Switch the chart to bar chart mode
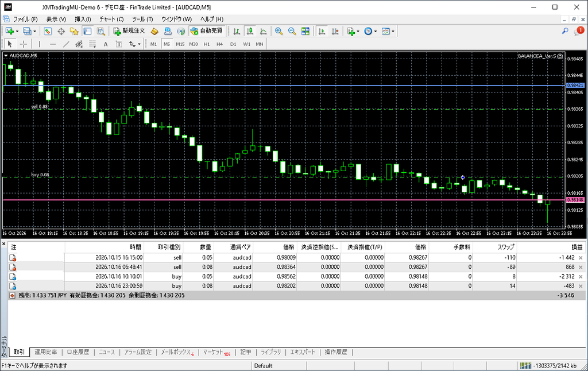This screenshot has height=371, width=588. tap(237, 32)
